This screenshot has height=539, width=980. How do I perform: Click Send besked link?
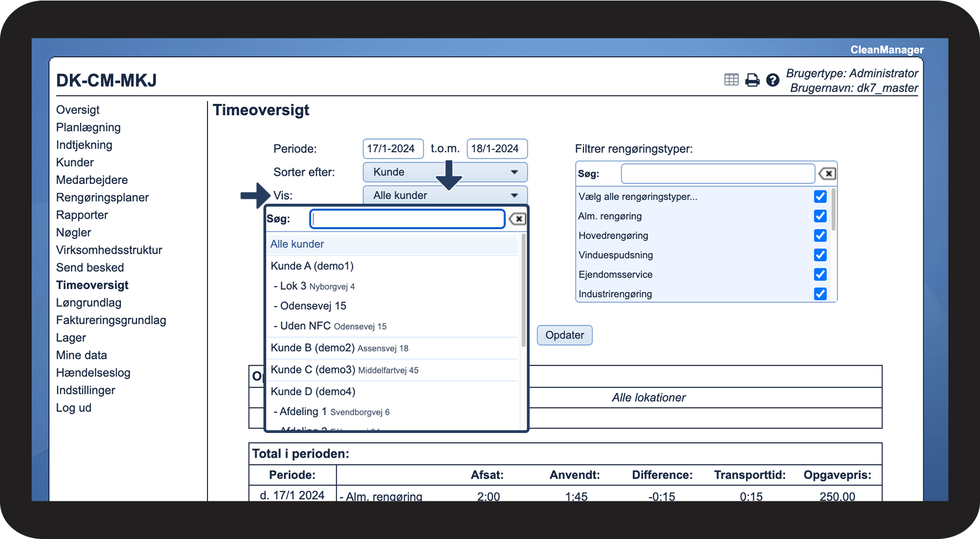[x=90, y=268]
